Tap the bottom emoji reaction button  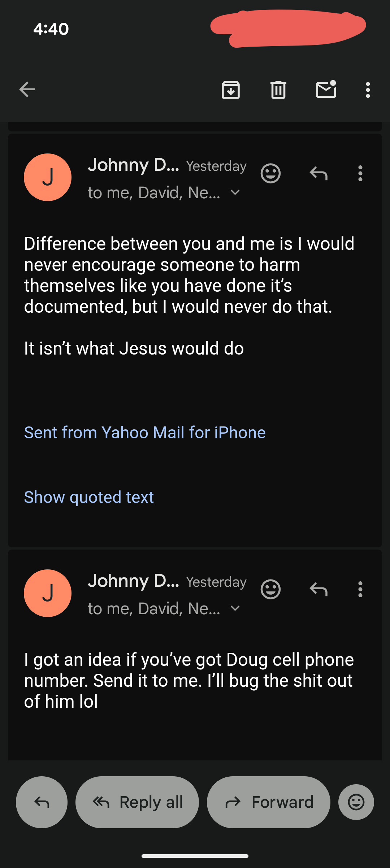(x=356, y=802)
